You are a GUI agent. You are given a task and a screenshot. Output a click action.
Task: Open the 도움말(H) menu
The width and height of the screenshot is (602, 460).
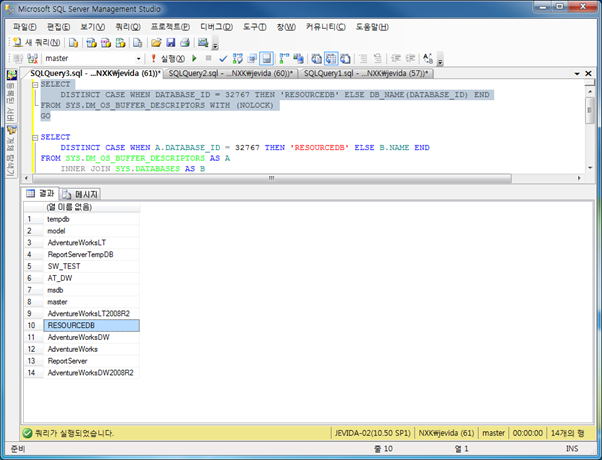[x=372, y=27]
